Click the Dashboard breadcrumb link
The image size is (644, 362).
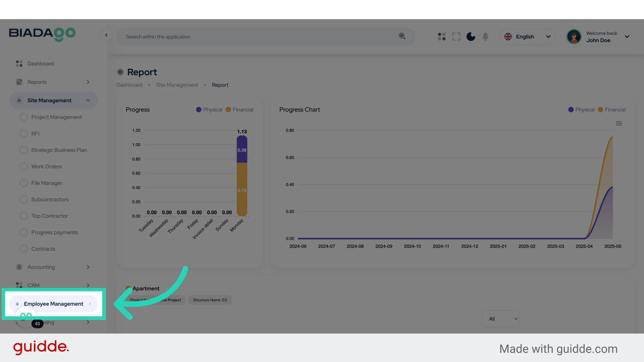pyautogui.click(x=129, y=85)
